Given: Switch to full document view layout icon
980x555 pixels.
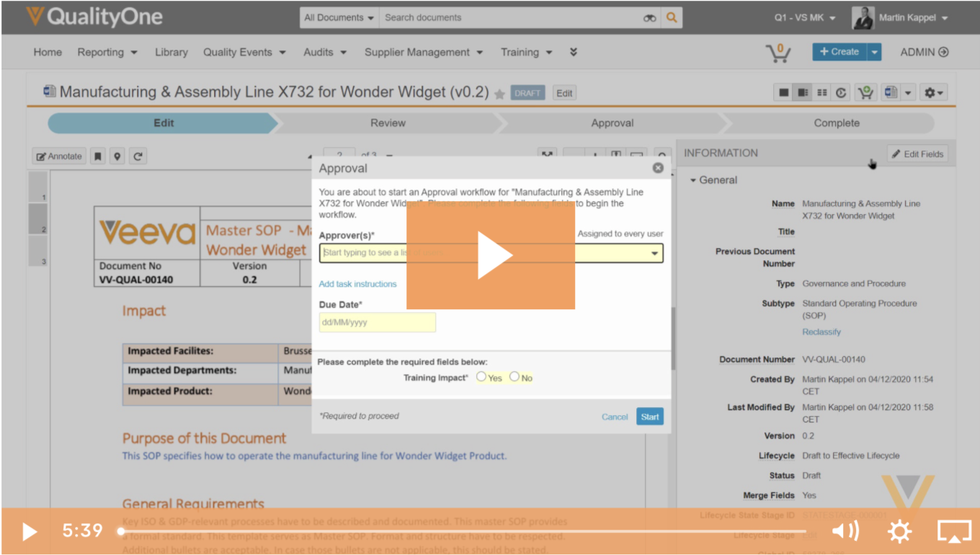Looking at the screenshot, I should [783, 93].
